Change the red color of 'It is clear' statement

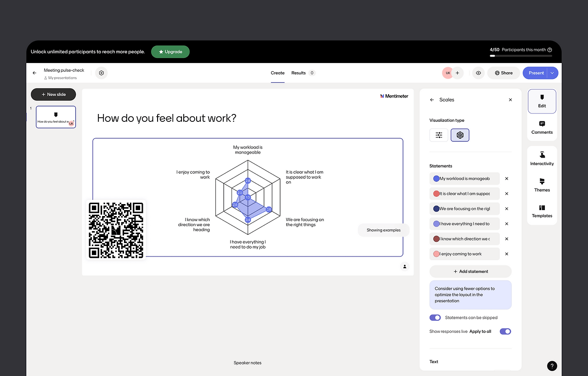[x=436, y=194]
